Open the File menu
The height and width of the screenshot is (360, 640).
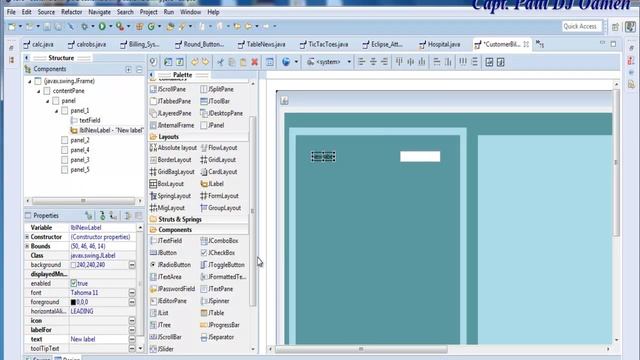11,12
